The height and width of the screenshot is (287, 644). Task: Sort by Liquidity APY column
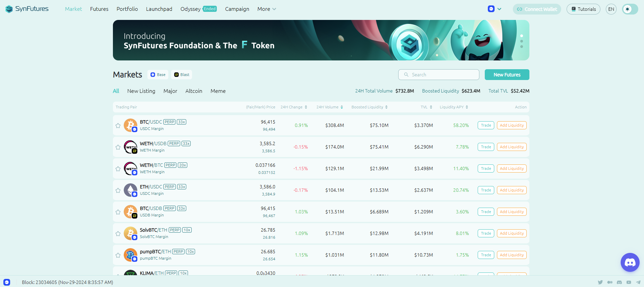coord(454,107)
